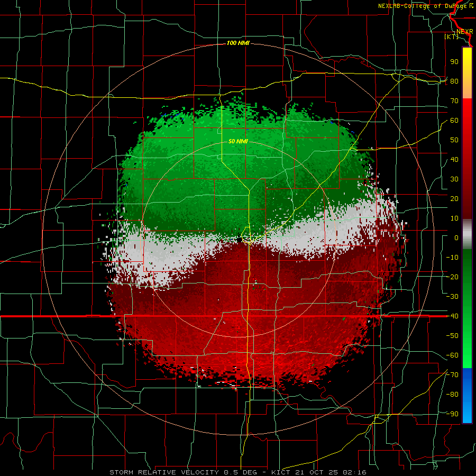Click the -90 knots scale label
The height and width of the screenshot is (476, 476).
452,414
